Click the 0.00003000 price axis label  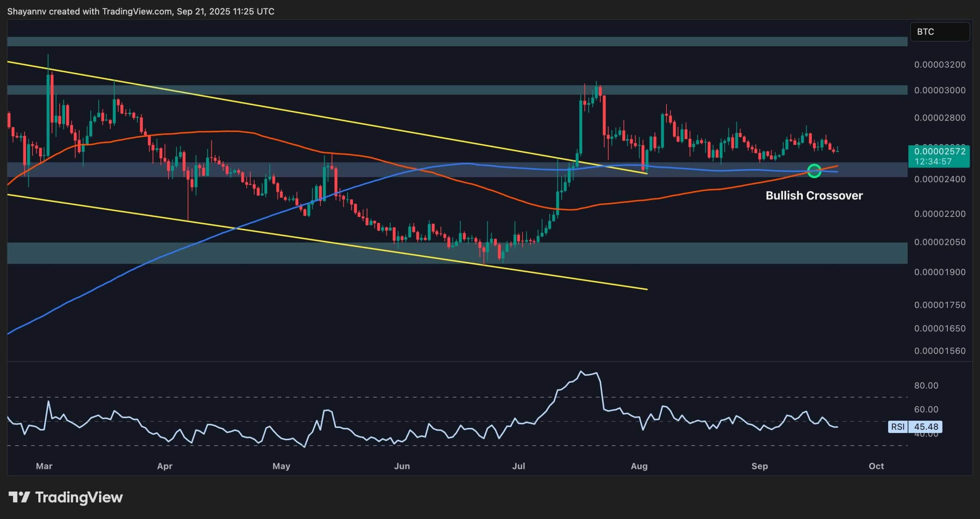click(939, 90)
